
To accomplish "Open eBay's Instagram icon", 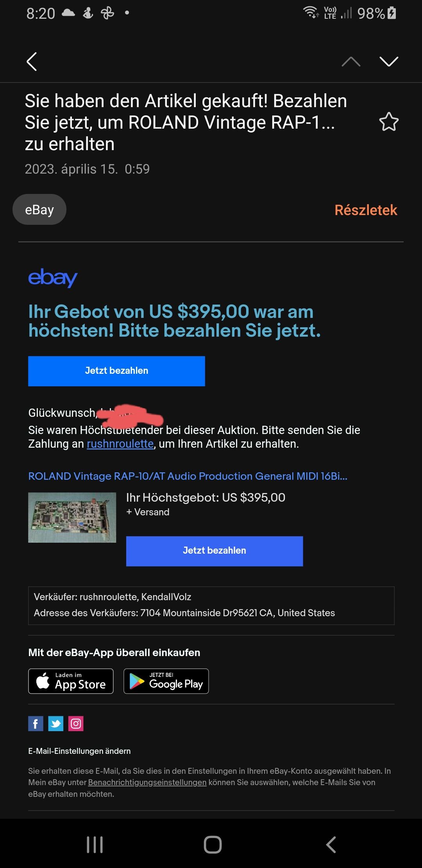I will click(x=76, y=724).
